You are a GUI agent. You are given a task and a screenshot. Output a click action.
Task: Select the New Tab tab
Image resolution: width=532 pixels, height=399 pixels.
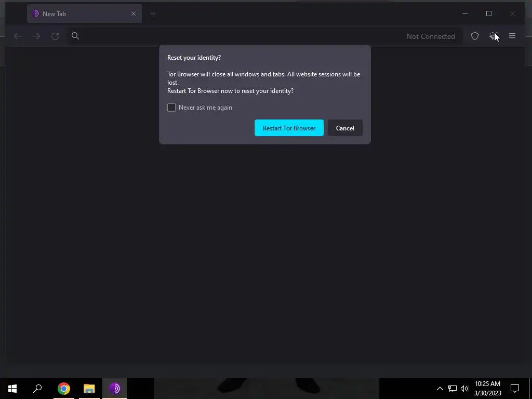tap(85, 14)
